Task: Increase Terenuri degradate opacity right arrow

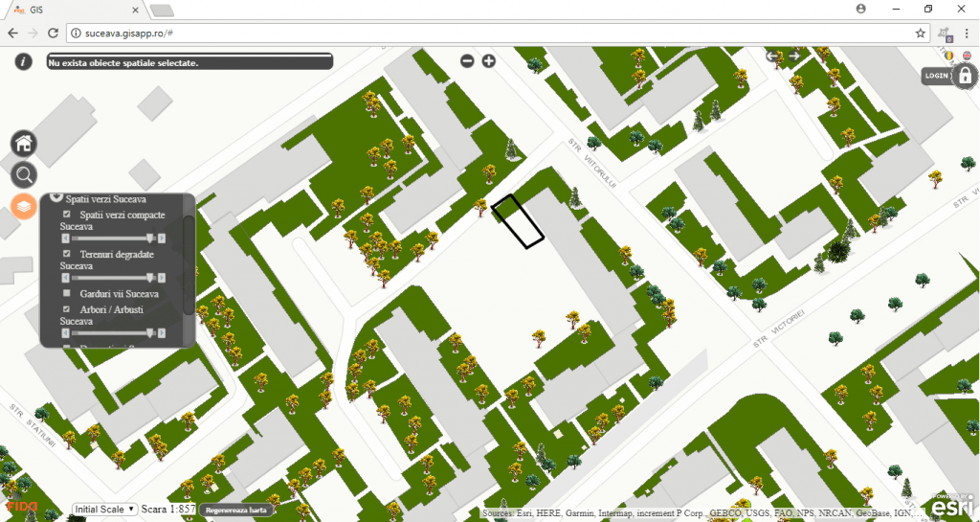Action: tap(162, 278)
